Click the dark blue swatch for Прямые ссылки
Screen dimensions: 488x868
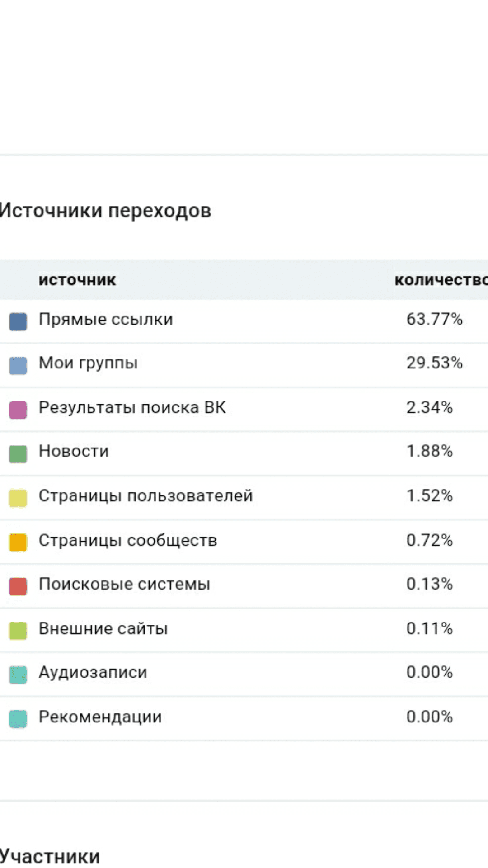click(x=18, y=321)
